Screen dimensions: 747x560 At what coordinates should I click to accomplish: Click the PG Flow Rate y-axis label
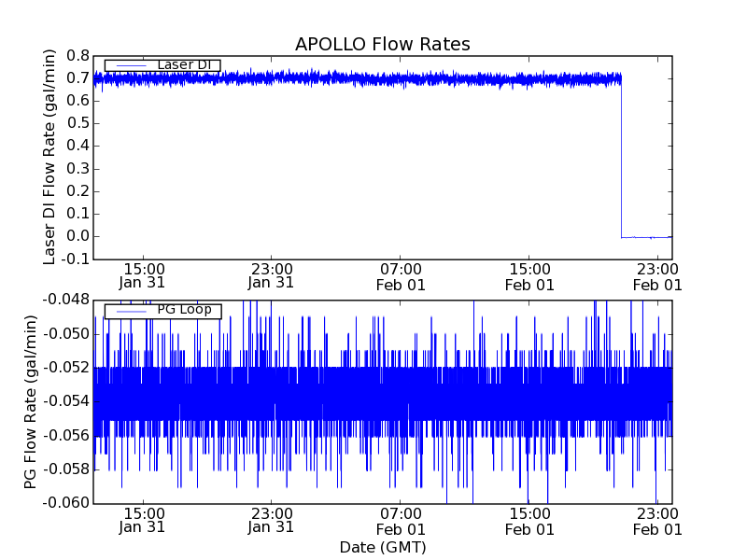pos(30,402)
